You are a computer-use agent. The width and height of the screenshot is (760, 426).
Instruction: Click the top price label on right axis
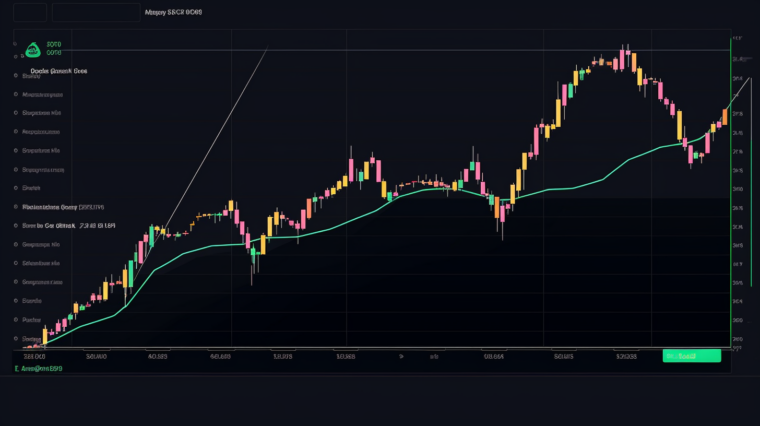pos(738,39)
